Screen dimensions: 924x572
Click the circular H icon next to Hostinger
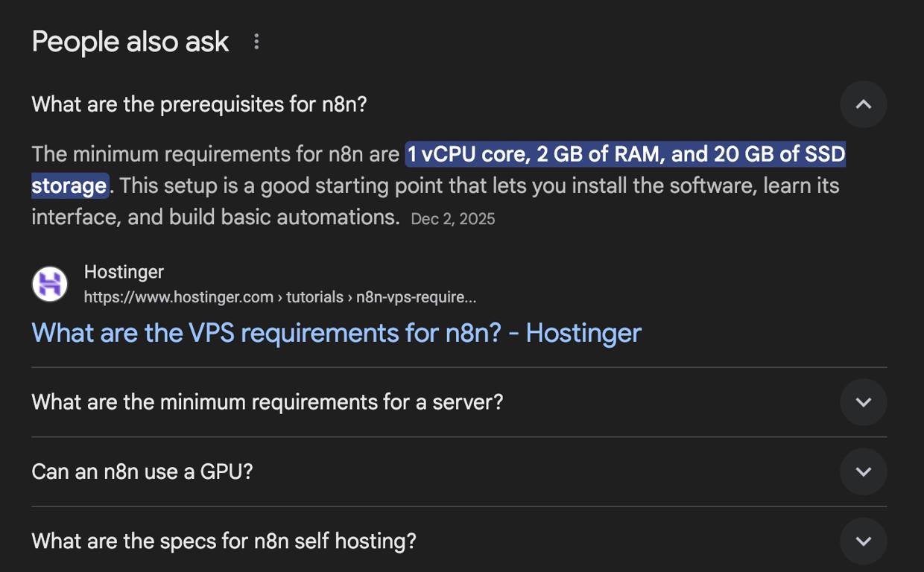(49, 285)
